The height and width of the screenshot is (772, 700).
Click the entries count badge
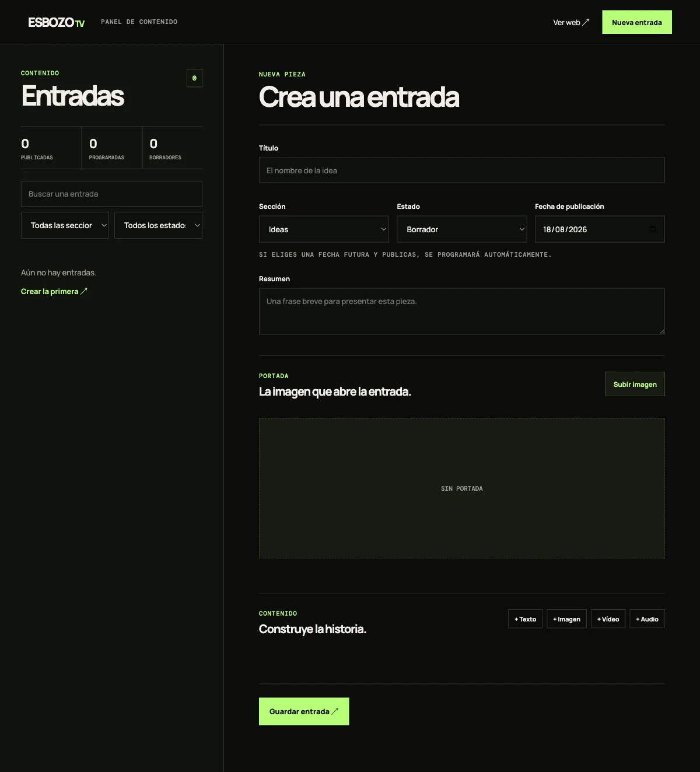pyautogui.click(x=194, y=78)
